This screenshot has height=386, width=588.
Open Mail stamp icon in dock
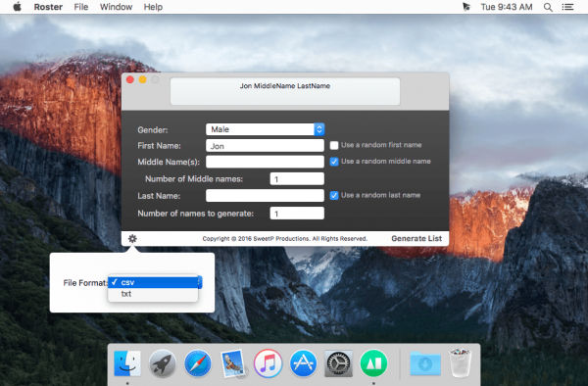pyautogui.click(x=233, y=363)
